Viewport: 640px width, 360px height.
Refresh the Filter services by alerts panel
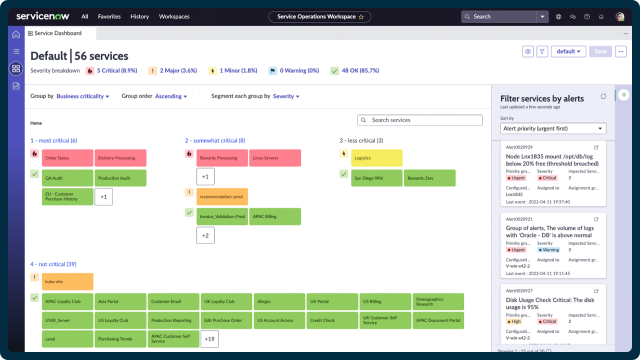tap(603, 96)
